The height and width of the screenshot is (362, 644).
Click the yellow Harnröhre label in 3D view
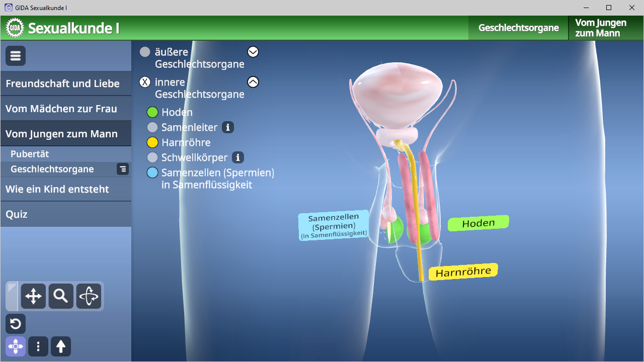pos(463,272)
